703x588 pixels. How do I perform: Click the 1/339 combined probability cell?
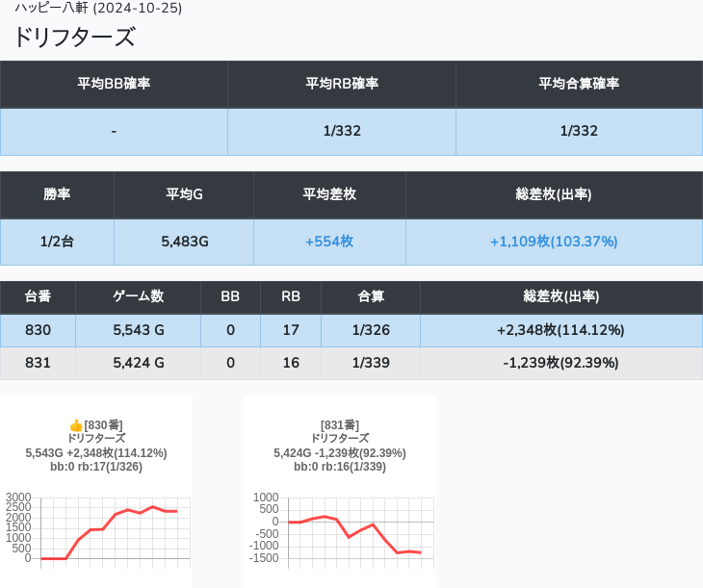pyautogui.click(x=371, y=363)
